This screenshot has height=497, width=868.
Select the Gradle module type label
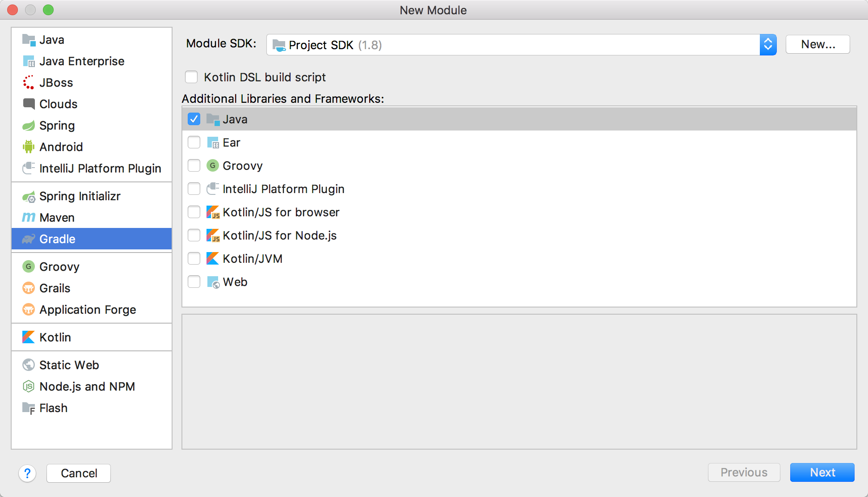pyautogui.click(x=57, y=239)
